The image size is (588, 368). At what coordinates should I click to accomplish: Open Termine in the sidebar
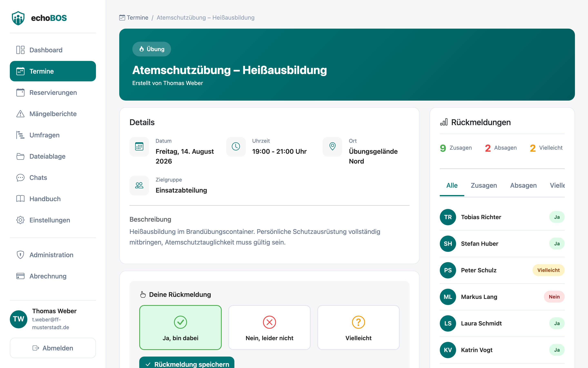(x=53, y=71)
